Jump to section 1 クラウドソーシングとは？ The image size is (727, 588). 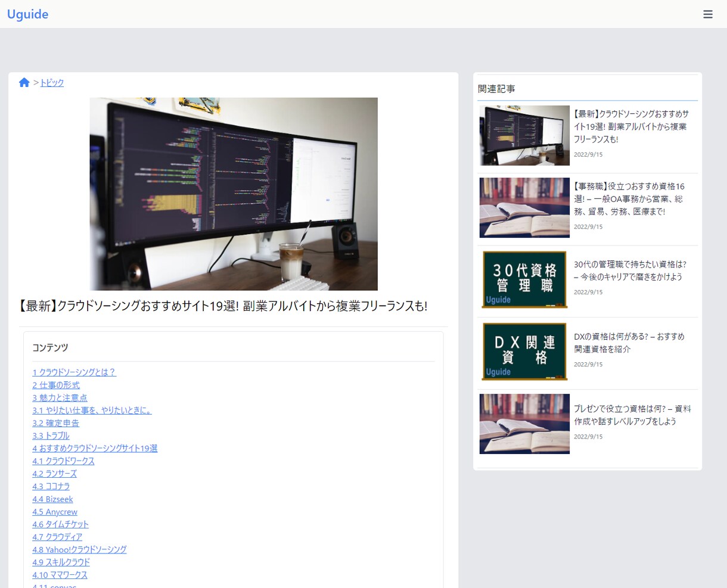pos(74,372)
